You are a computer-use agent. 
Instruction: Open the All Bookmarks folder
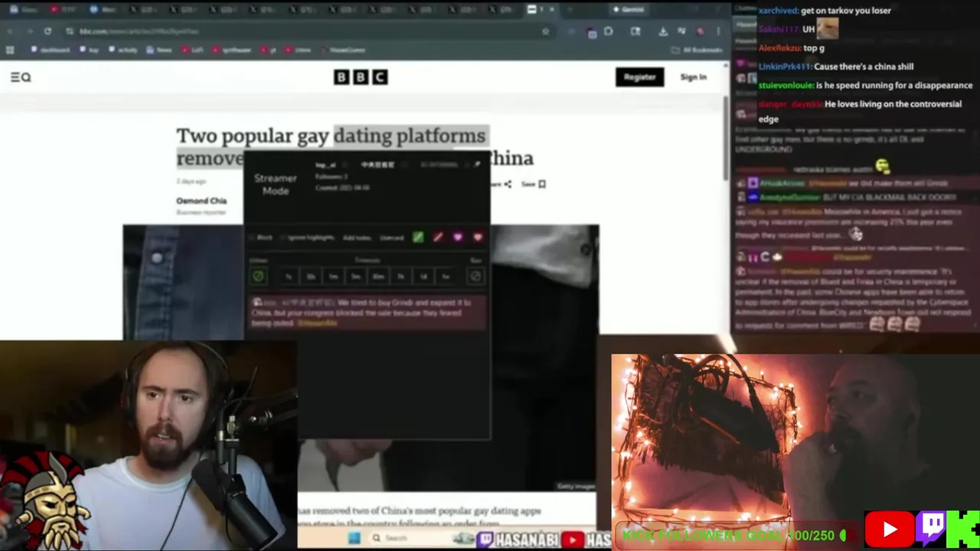pos(697,50)
